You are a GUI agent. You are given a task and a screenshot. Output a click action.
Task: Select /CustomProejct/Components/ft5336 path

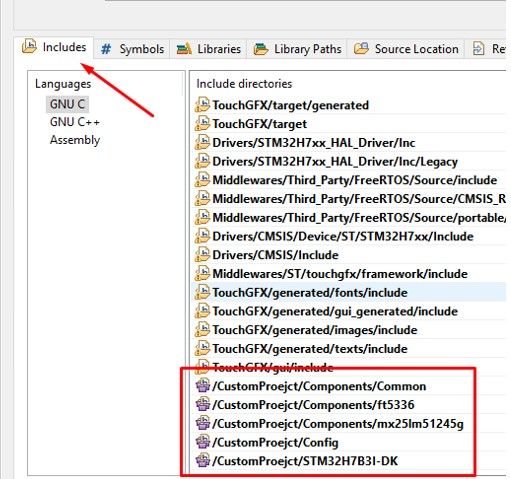(313, 405)
